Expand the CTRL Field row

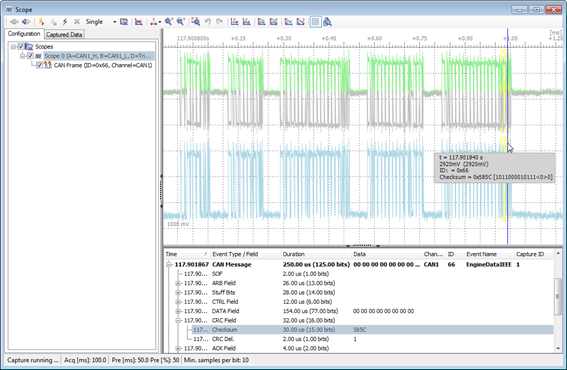point(178,302)
